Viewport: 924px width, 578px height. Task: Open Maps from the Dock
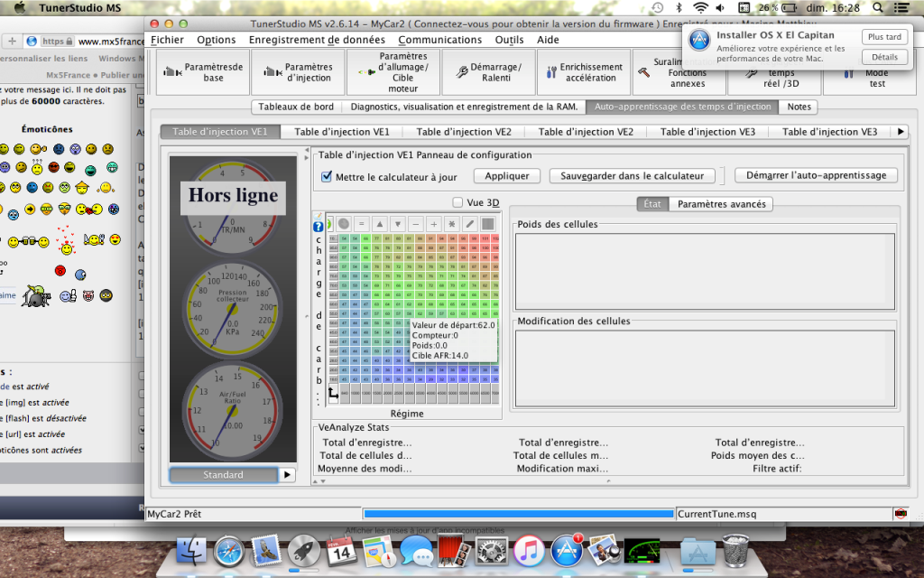378,551
